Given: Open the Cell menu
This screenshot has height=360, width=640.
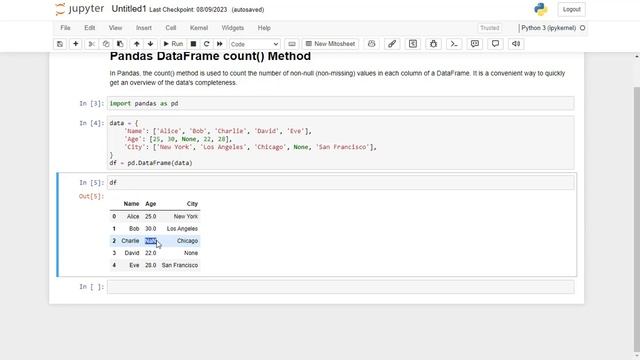Looking at the screenshot, I should tap(171, 28).
